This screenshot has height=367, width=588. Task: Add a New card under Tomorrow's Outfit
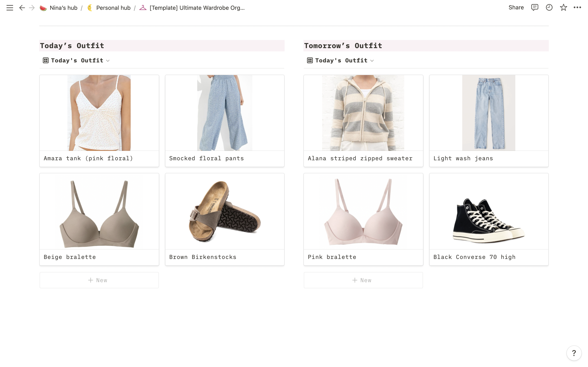(363, 280)
